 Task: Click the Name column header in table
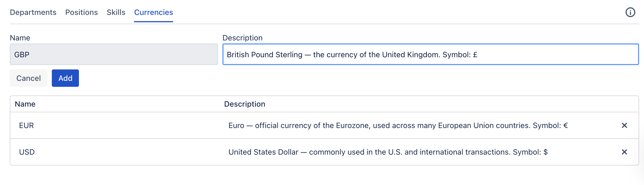25,104
